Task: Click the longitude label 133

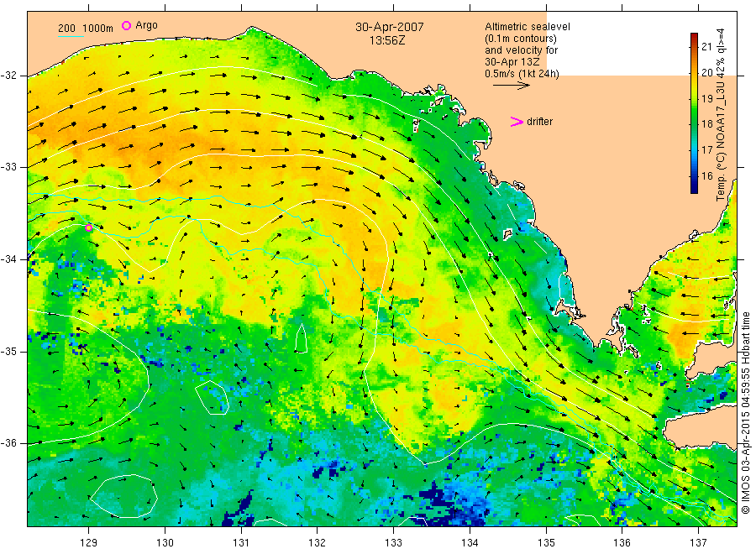Action: coord(393,543)
